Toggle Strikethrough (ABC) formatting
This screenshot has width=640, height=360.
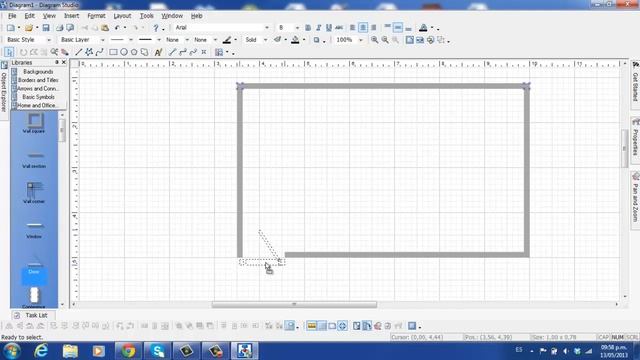coord(339,28)
